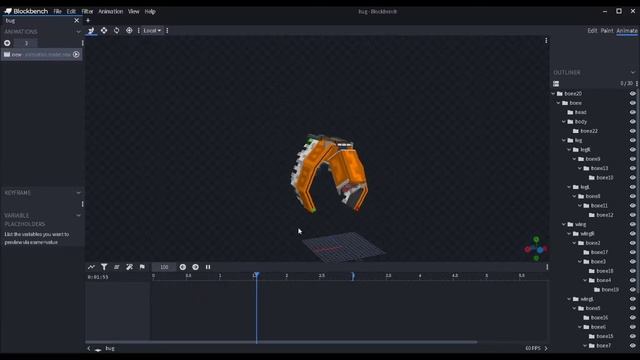This screenshot has width=640, height=360.
Task: Switch to Edit mode tab
Action: point(592,31)
